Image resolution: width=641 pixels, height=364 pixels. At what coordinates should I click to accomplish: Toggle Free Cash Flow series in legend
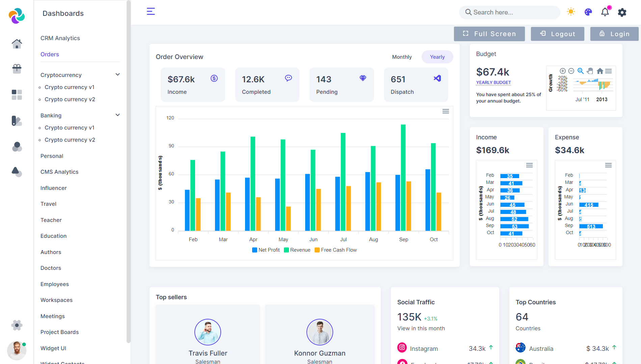coord(336,250)
